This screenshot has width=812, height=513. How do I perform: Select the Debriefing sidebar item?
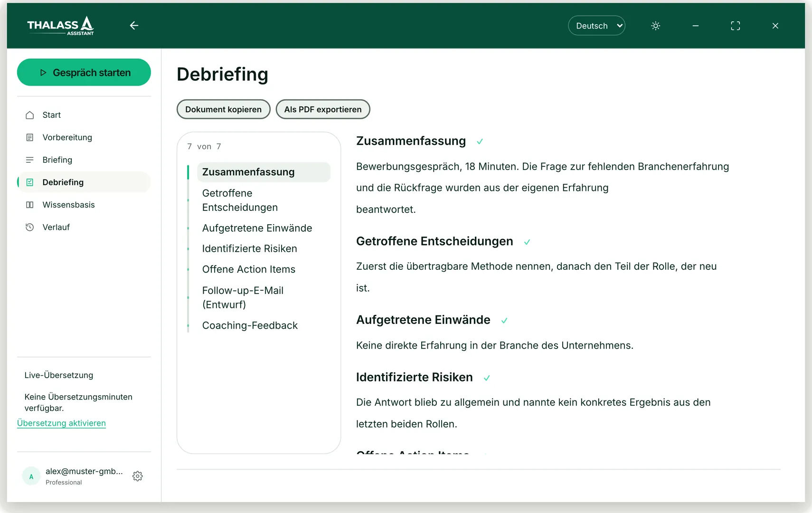pos(84,182)
